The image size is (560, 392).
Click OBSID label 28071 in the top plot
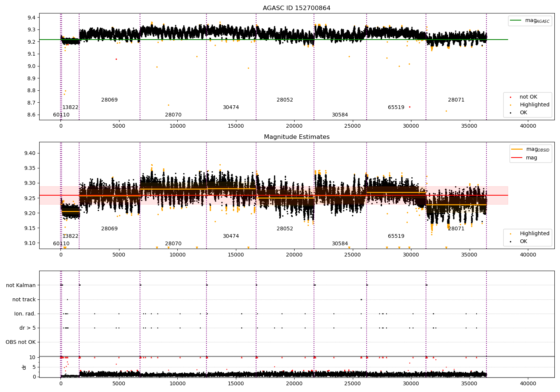coord(456,100)
